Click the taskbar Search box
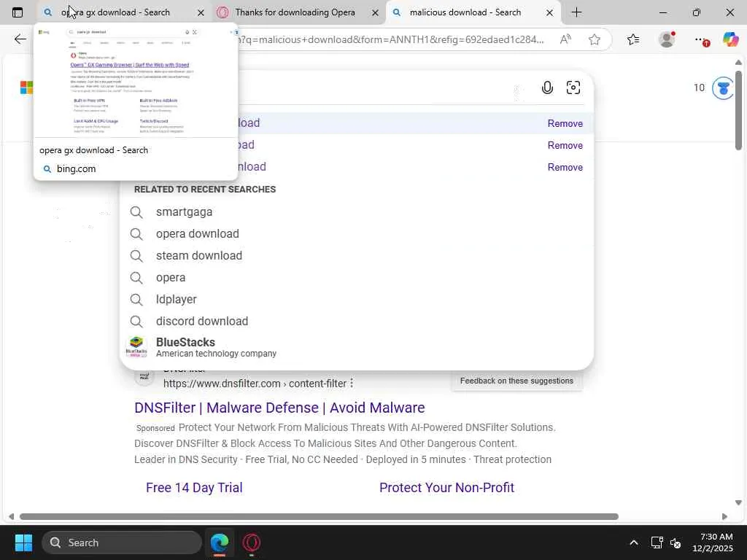 [x=122, y=542]
